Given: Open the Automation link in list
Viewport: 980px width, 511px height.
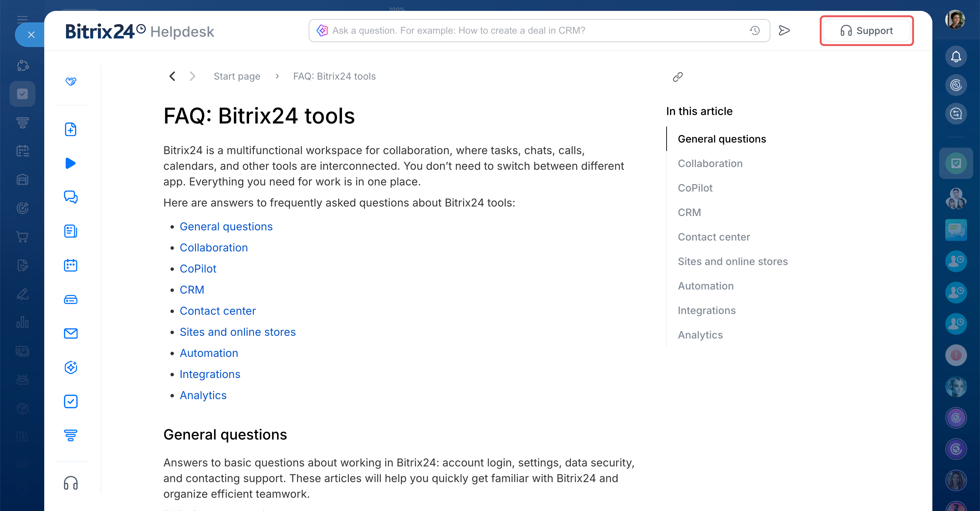Looking at the screenshot, I should click(209, 353).
